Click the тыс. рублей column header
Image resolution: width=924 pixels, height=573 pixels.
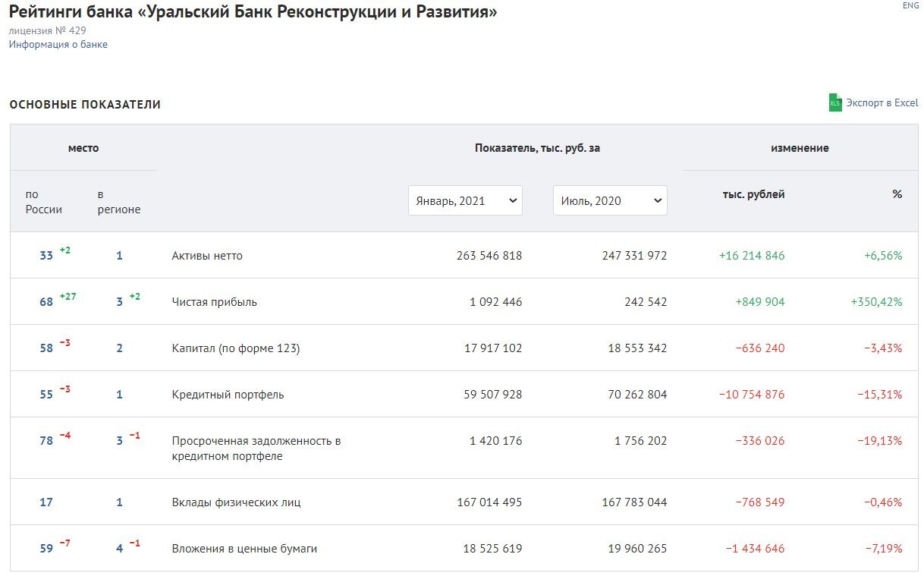tap(753, 194)
